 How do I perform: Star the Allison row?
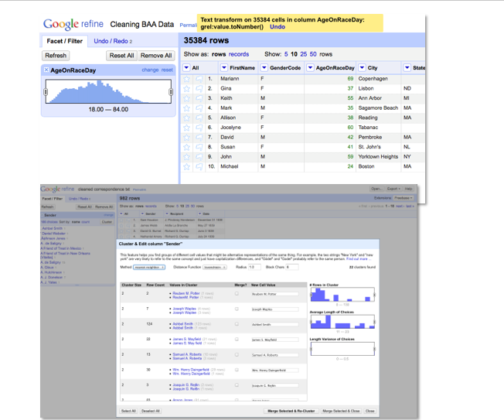pyautogui.click(x=186, y=118)
